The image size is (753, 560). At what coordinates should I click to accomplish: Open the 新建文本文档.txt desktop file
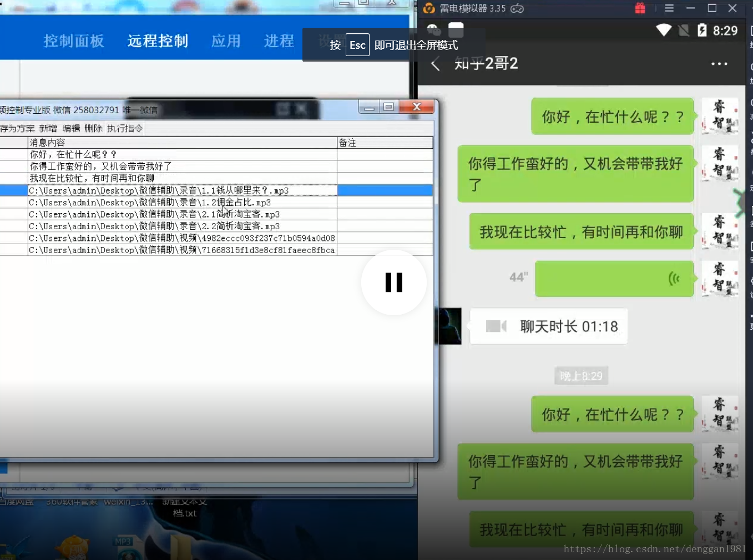click(185, 507)
